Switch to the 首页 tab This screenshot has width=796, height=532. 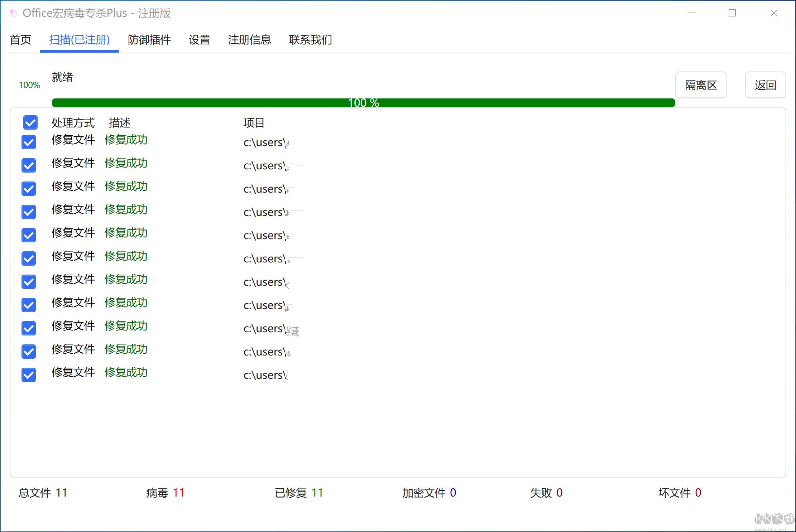[20, 40]
